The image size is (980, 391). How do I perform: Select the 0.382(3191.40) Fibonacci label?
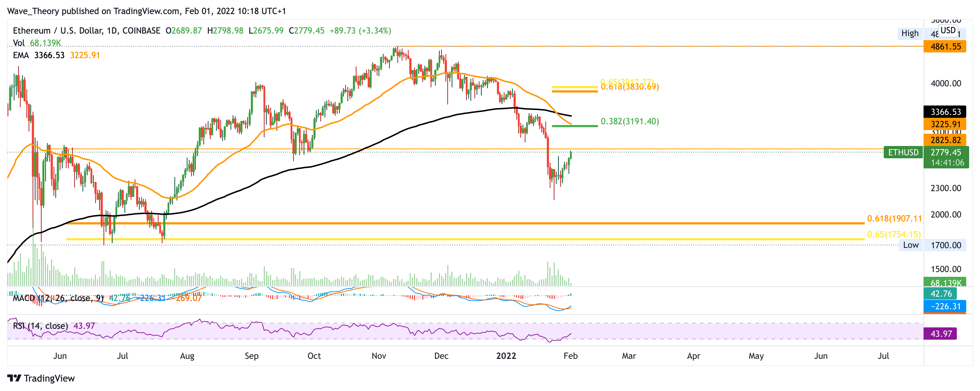pos(630,121)
